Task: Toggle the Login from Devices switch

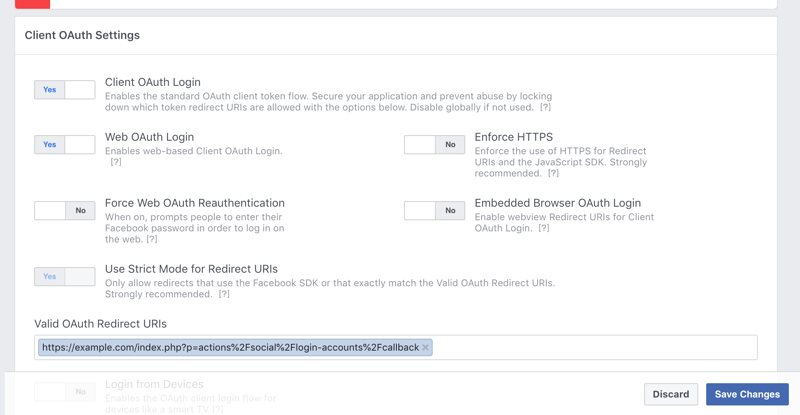Action: pyautogui.click(x=64, y=391)
